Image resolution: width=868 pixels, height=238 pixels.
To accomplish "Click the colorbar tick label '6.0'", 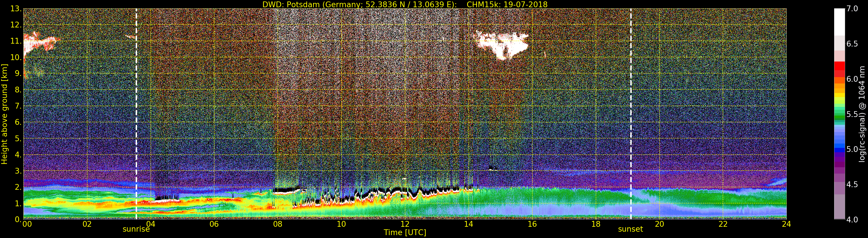I will pos(852,79).
